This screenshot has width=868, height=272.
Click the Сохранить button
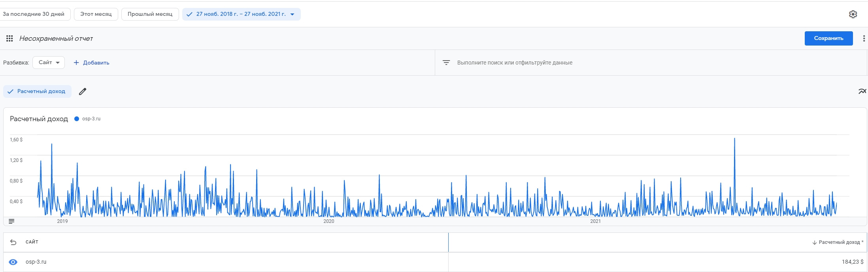[828, 38]
